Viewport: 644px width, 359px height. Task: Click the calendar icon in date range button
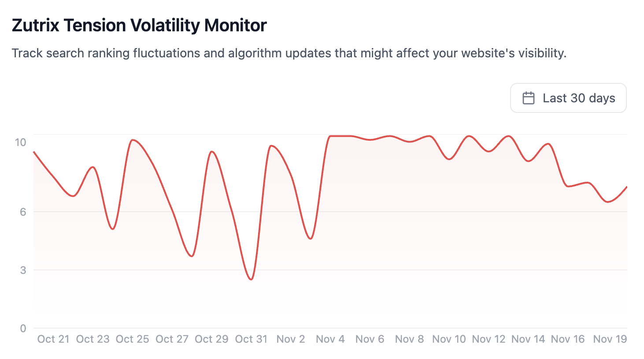pos(528,98)
